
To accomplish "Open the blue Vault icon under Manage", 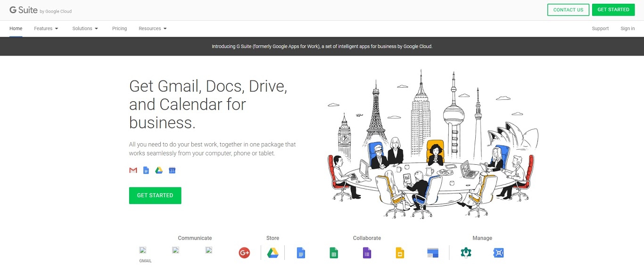I will pyautogui.click(x=499, y=253).
